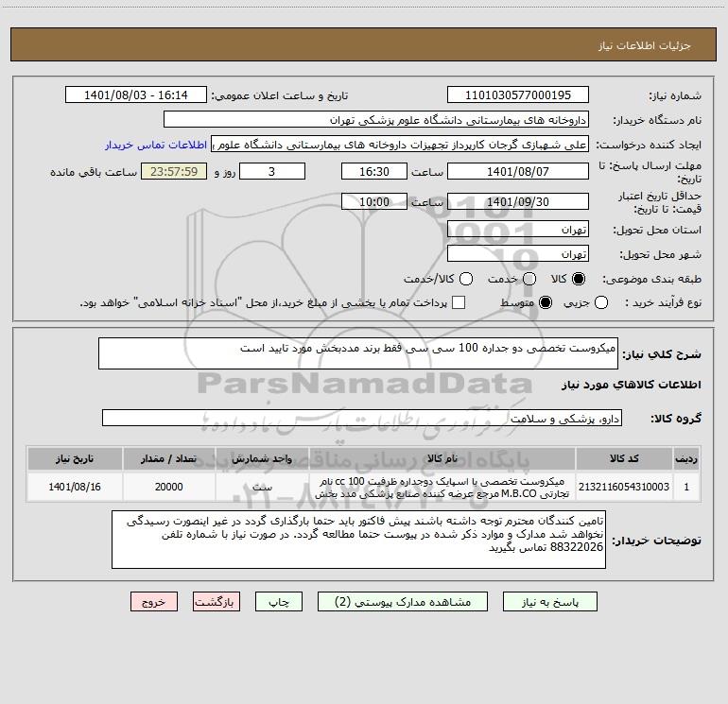Click the ایجاد کننده درخواست field

(400, 144)
